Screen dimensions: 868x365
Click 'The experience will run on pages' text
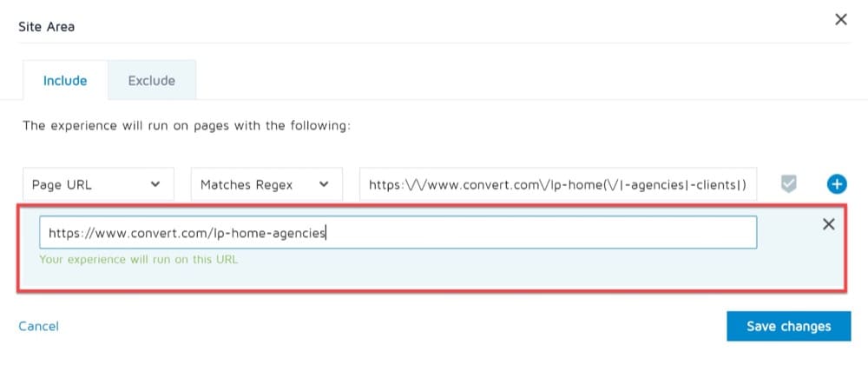tap(187, 126)
